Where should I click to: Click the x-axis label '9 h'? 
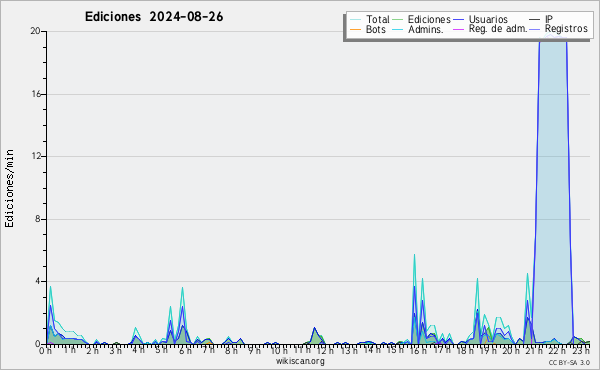[254, 350]
